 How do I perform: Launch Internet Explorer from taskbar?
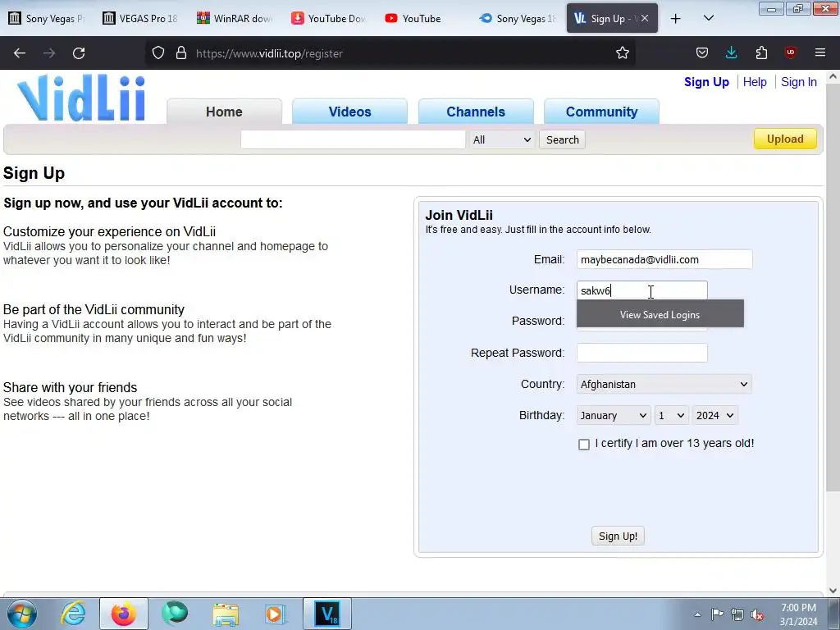pyautogui.click(x=72, y=614)
